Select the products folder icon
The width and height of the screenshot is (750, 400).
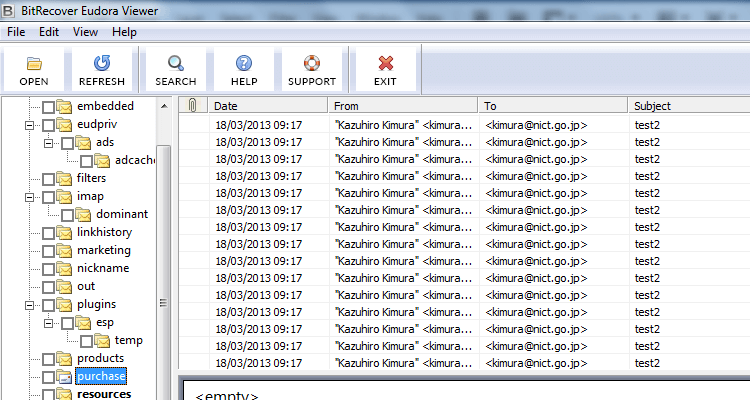pyautogui.click(x=64, y=358)
